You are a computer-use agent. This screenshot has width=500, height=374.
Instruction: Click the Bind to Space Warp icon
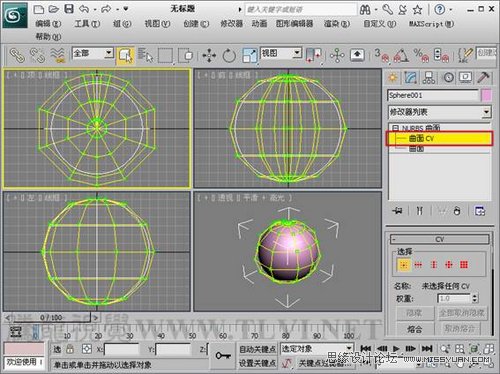point(58,55)
